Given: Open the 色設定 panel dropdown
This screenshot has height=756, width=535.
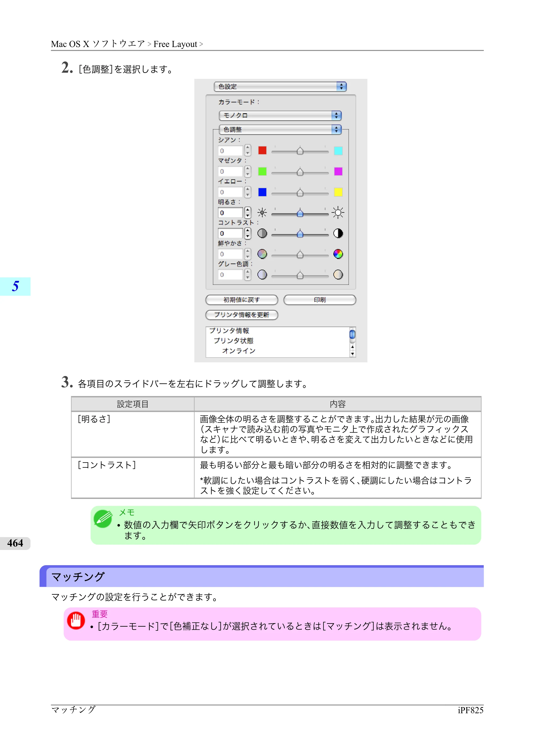Looking at the screenshot, I should click(280, 87).
